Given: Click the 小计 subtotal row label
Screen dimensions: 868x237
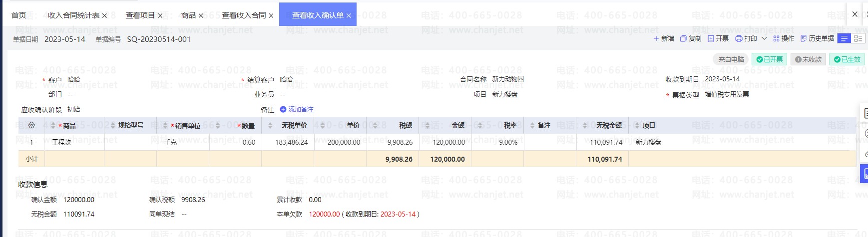Looking at the screenshot, I should (x=31, y=159).
